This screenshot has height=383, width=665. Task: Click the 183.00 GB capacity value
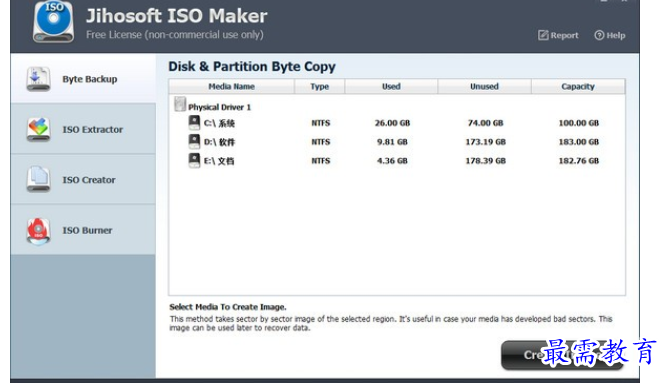tap(579, 142)
